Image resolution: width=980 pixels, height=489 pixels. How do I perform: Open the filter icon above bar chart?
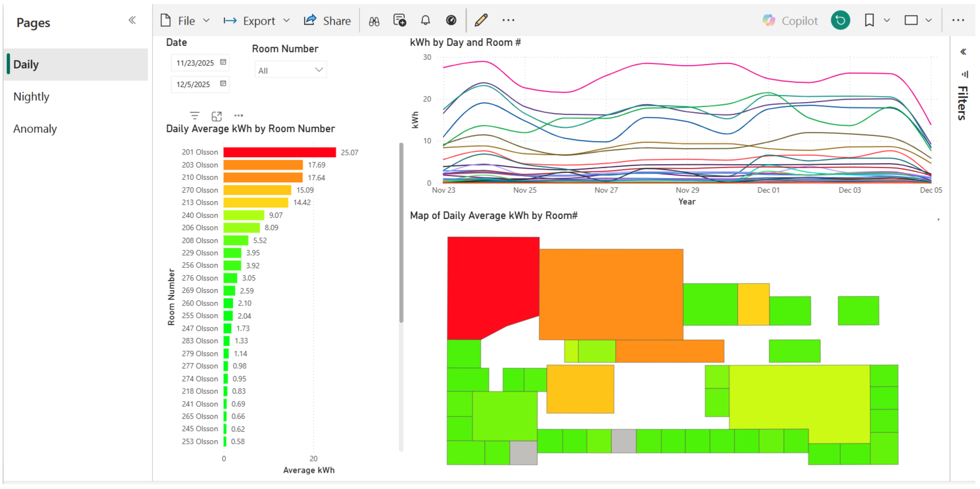(194, 116)
